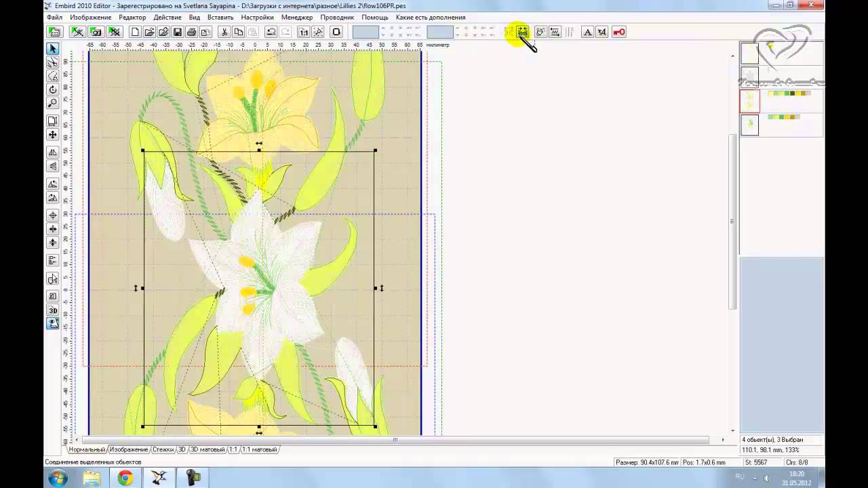Switch to the Нормальный view tab
This screenshot has height=488, width=868.
87,449
